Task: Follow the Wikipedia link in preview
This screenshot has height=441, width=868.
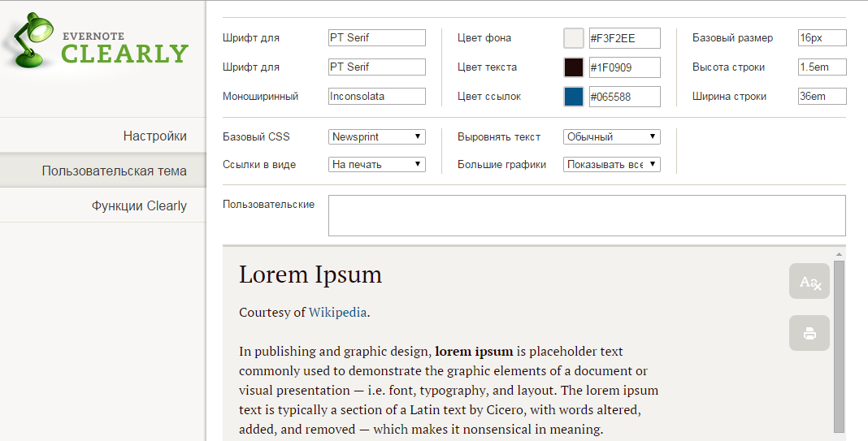Action: pyautogui.click(x=337, y=312)
